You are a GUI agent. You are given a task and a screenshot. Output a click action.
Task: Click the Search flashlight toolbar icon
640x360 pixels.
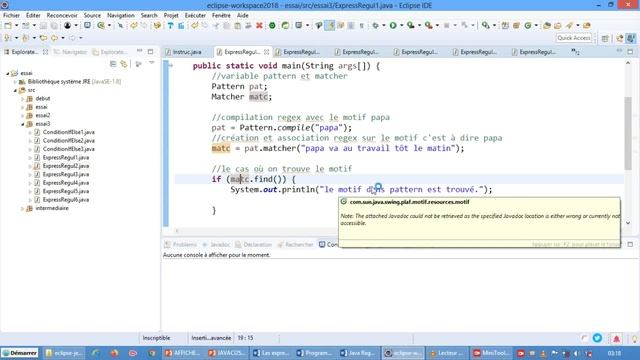[569, 25]
